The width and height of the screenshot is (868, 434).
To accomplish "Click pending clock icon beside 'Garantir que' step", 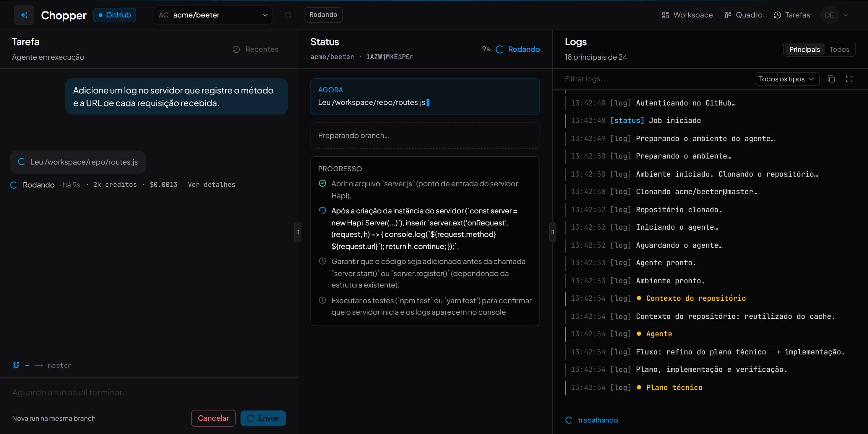I will [322, 261].
